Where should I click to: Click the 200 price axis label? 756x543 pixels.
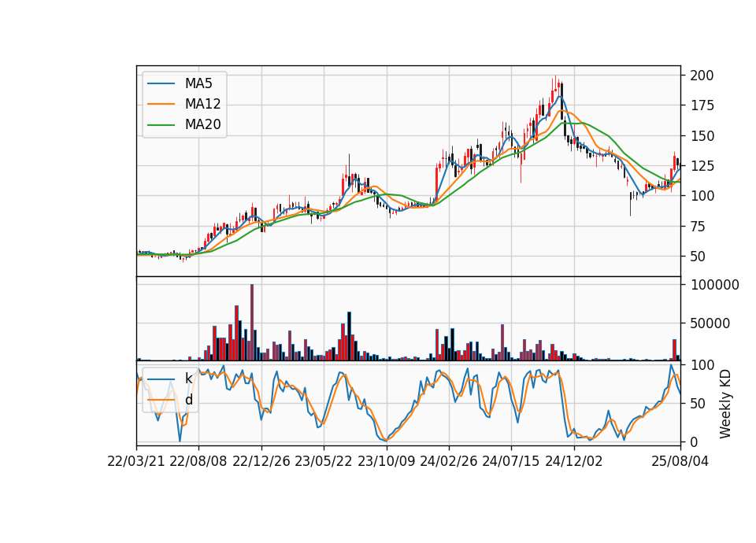[x=702, y=76]
